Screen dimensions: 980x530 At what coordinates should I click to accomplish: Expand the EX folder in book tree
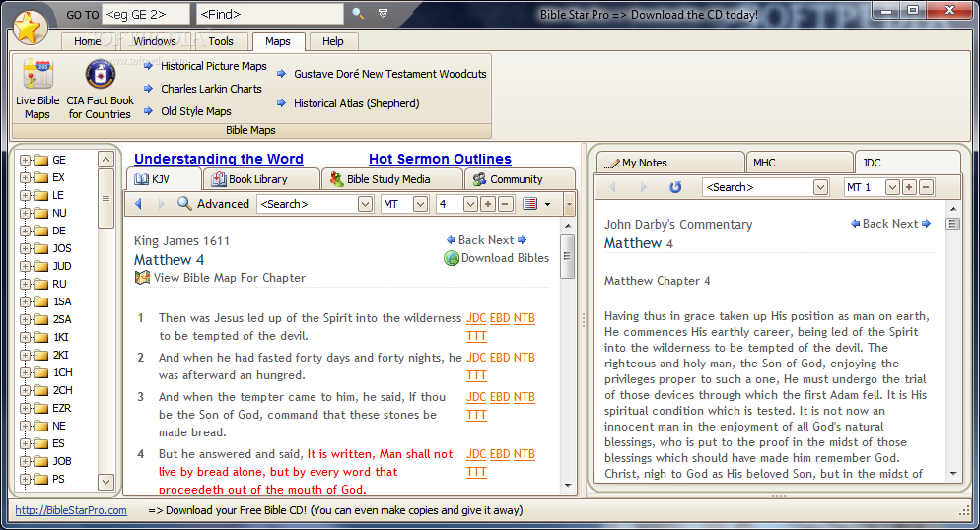25,177
